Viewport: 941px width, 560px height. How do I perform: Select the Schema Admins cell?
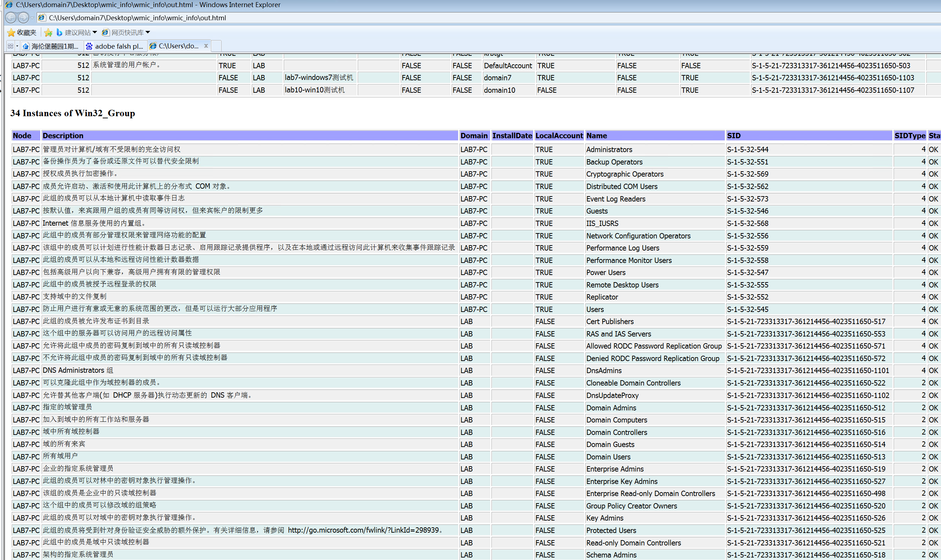(655, 555)
